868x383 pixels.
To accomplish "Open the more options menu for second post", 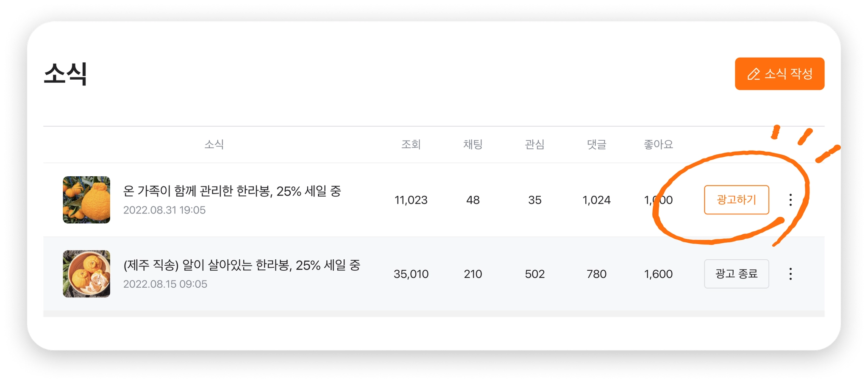I will click(x=790, y=274).
